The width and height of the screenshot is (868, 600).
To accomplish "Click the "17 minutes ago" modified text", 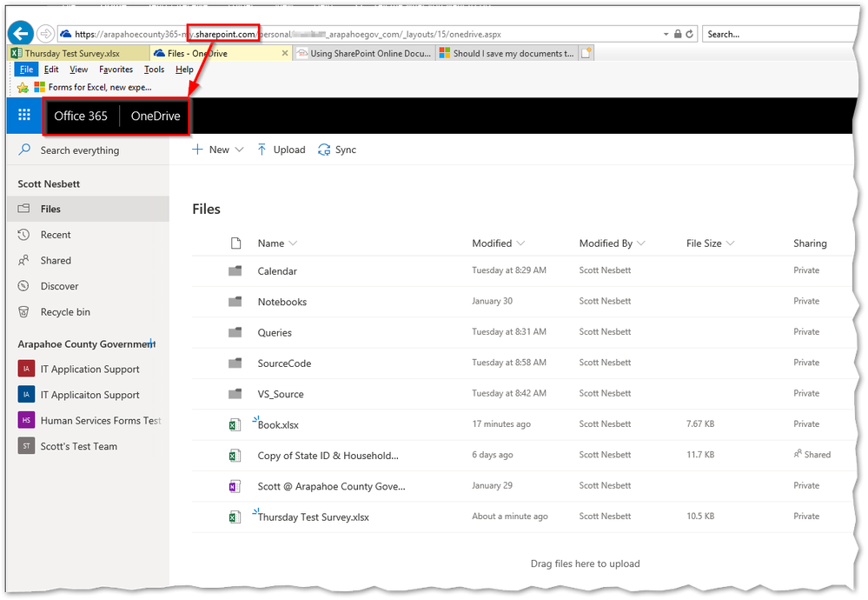I will tap(501, 423).
